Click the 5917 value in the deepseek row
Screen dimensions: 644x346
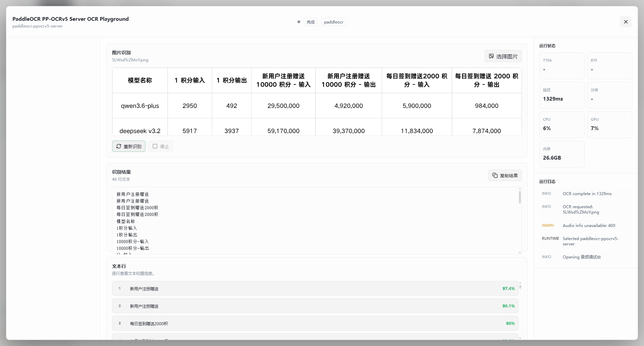(x=190, y=131)
